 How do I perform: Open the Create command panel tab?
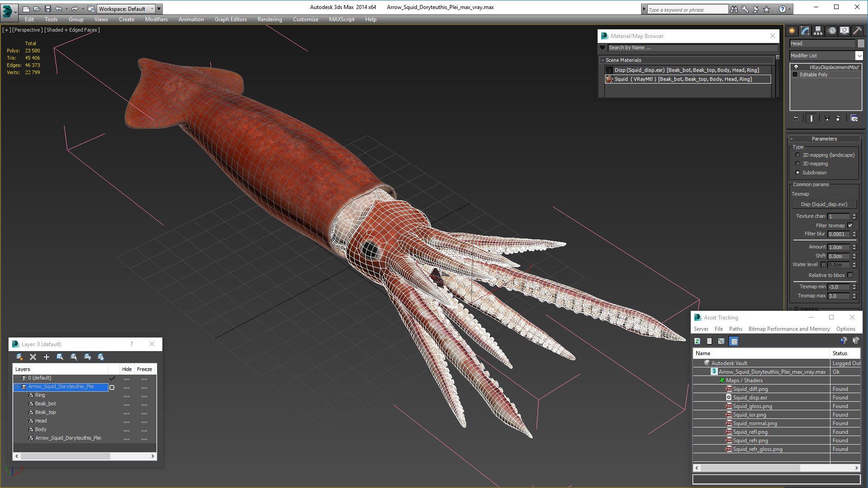click(x=792, y=31)
